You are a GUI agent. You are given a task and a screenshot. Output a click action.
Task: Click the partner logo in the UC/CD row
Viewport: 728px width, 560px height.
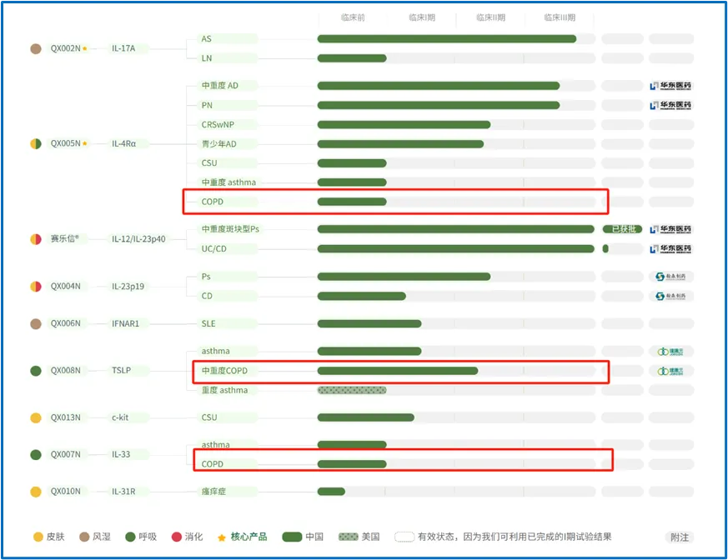click(x=670, y=248)
